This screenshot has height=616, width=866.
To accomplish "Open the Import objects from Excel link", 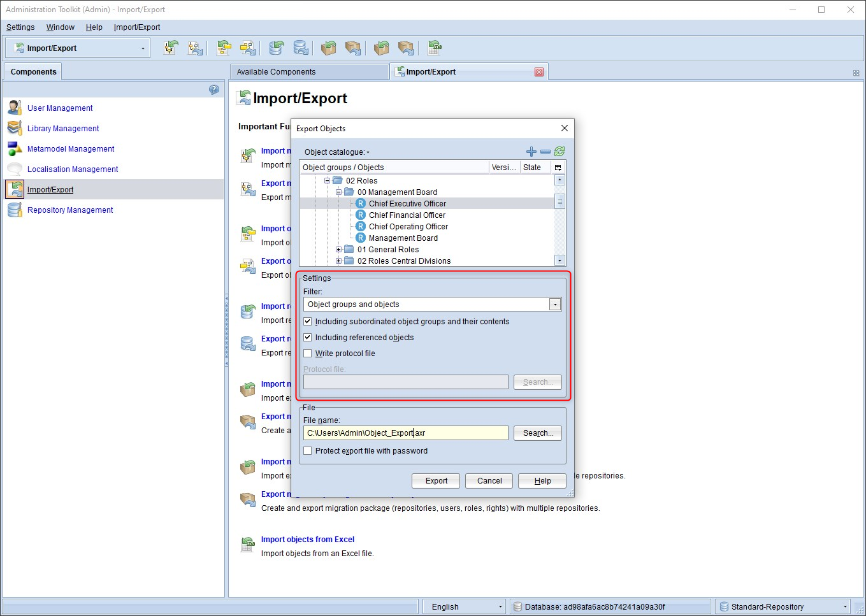I will tap(308, 540).
